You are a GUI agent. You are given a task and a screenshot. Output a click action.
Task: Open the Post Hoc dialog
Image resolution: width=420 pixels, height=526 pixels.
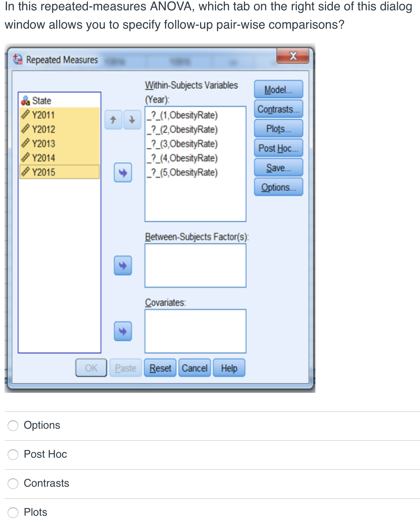tap(278, 148)
